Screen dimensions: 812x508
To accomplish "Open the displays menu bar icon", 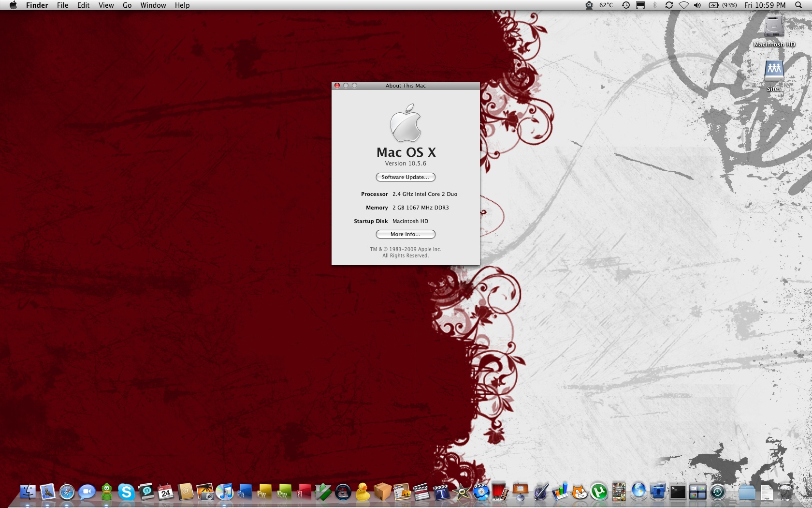I will click(x=640, y=5).
